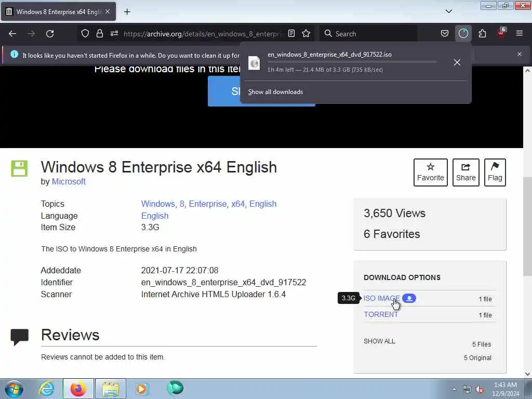Click the Reviews speech bubble icon
Viewport: 532px width, 399px height.
19,337
